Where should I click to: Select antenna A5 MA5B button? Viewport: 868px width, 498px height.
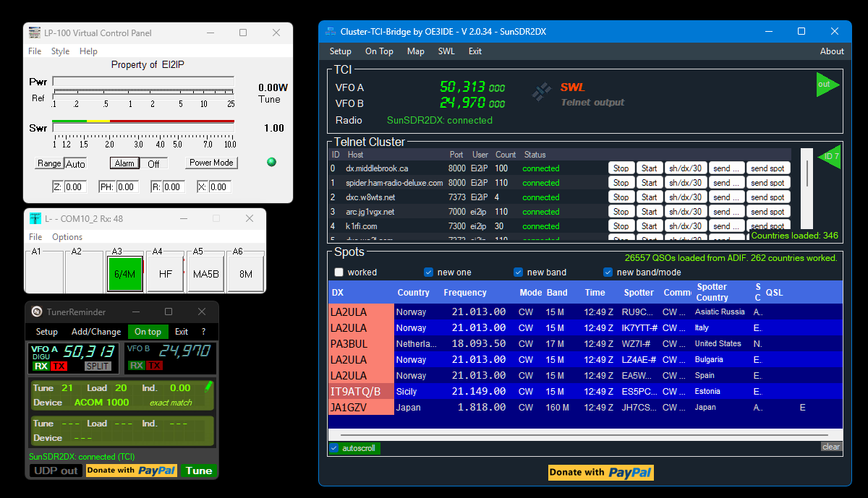[x=205, y=274]
